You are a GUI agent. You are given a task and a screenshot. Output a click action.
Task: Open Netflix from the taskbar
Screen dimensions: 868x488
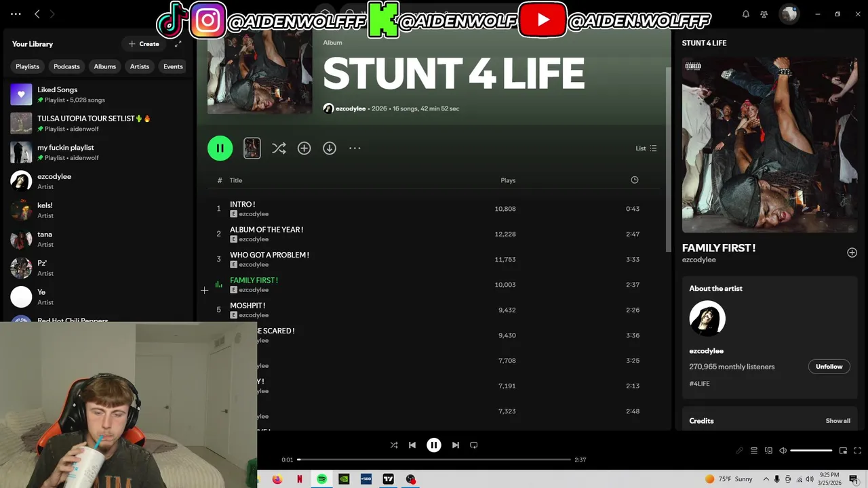coord(300,479)
